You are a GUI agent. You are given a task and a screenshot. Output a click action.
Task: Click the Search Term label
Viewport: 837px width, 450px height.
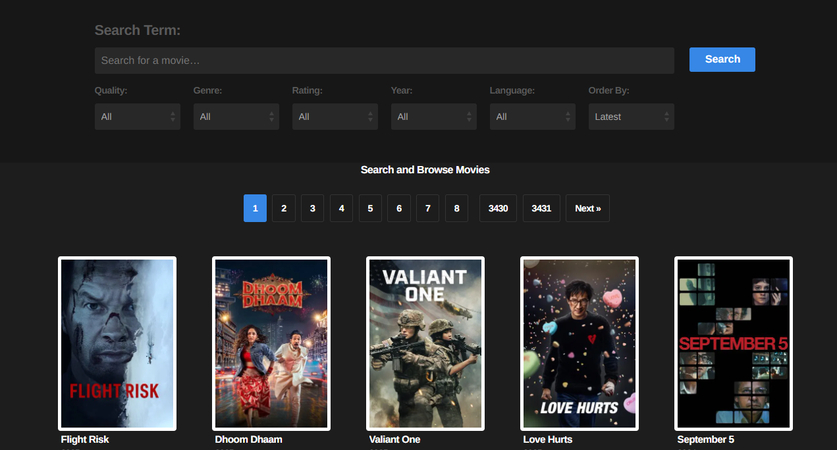coord(138,30)
